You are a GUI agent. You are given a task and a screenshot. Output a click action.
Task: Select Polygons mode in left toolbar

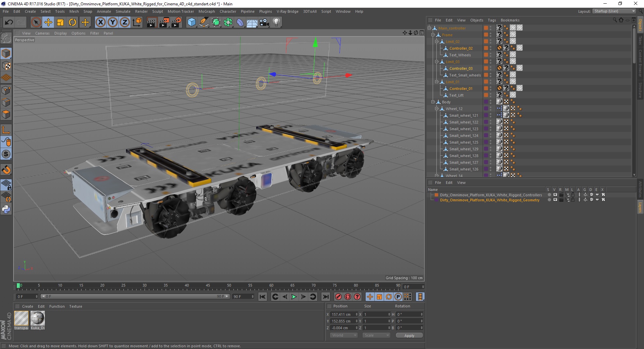pyautogui.click(x=6, y=115)
